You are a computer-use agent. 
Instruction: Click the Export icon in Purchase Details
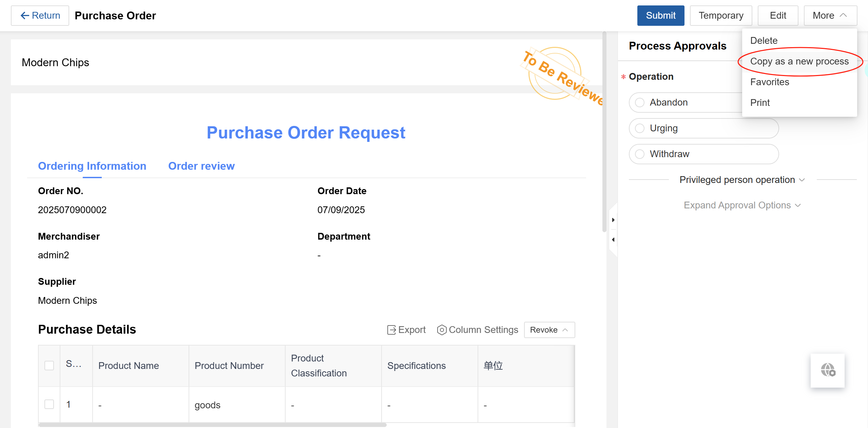391,330
